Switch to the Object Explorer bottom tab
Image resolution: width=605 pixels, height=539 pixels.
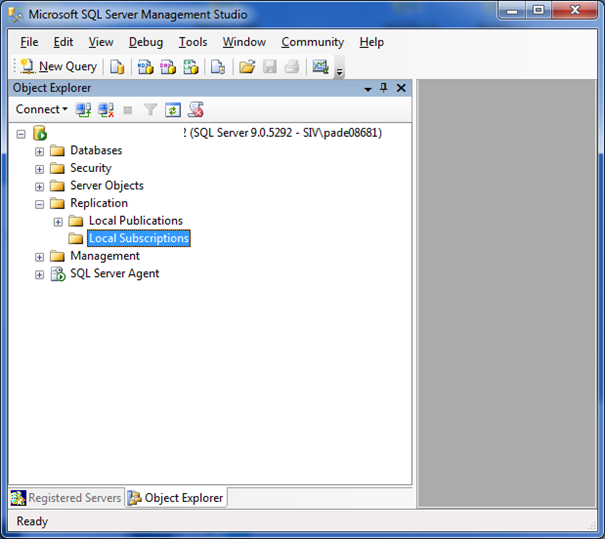pos(176,498)
